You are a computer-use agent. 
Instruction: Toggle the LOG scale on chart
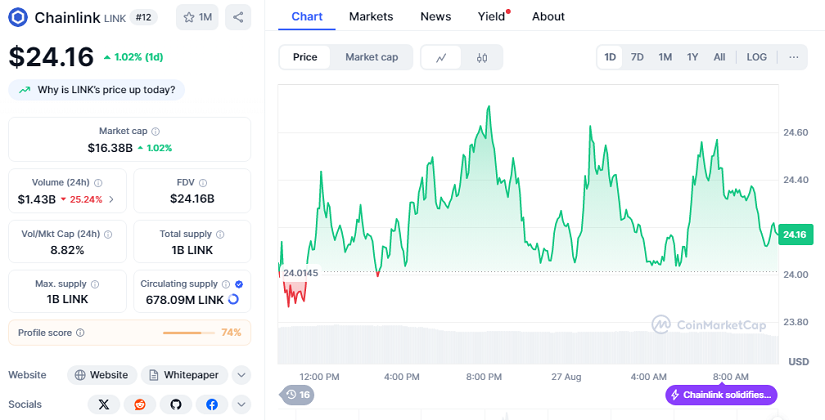[x=757, y=57]
